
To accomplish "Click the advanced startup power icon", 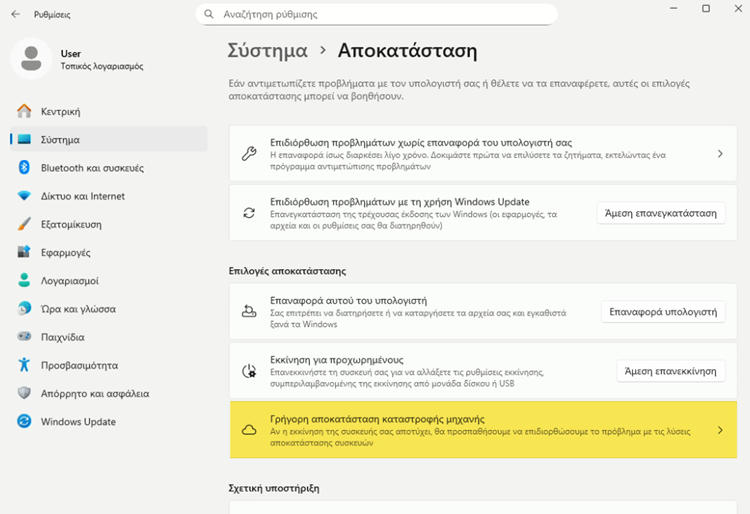I will click(x=249, y=371).
